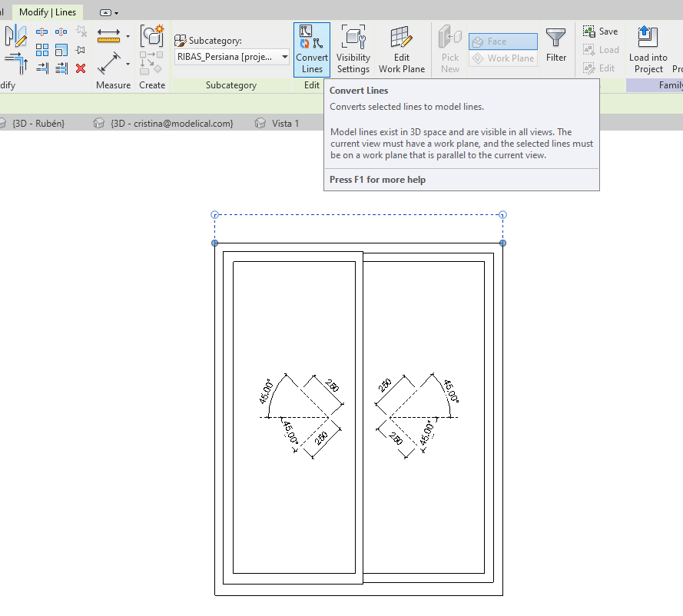Open Visibility Settings
683x616 pixels.
coord(353,50)
